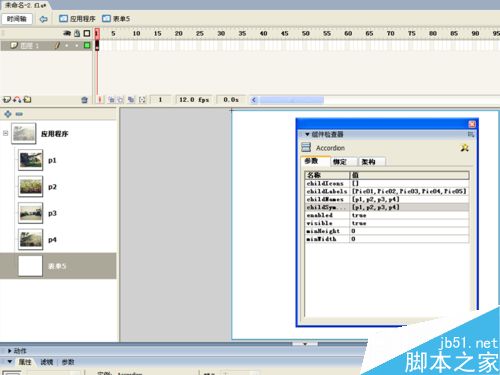Click the 0.0s elapsed time box
The image size is (500, 375).
(x=231, y=100)
